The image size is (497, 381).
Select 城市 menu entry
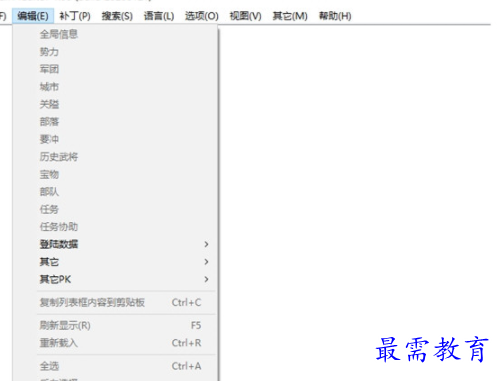click(x=115, y=87)
